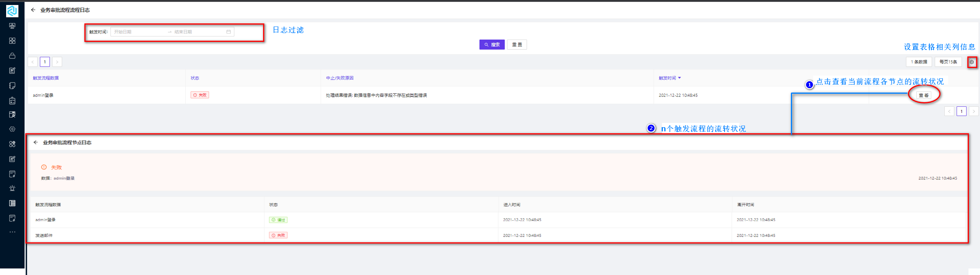980x275 pixels.
Task: Toggle sort arrow on 触发时间 column
Action: (680, 78)
